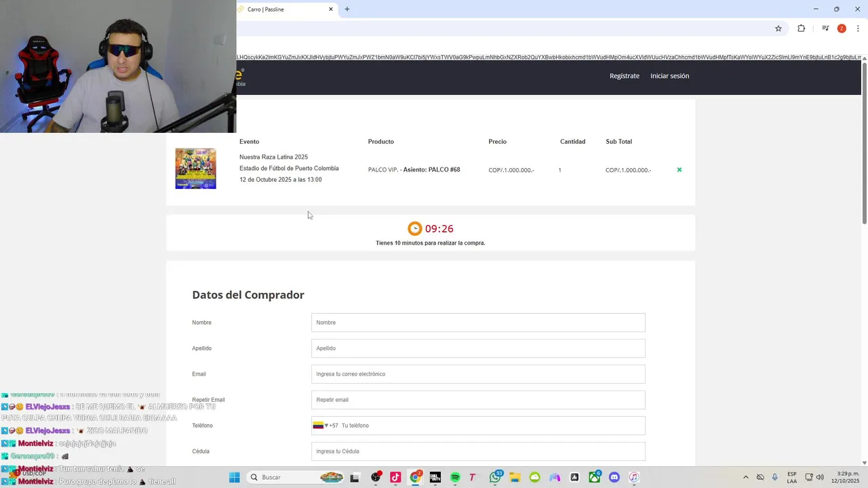Image resolution: width=868 pixels, height=488 pixels.
Task: Open the network tray icon
Action: [x=809, y=477]
